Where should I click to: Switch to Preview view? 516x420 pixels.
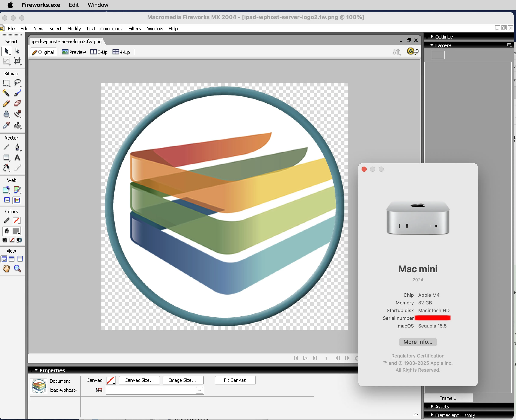tap(74, 52)
